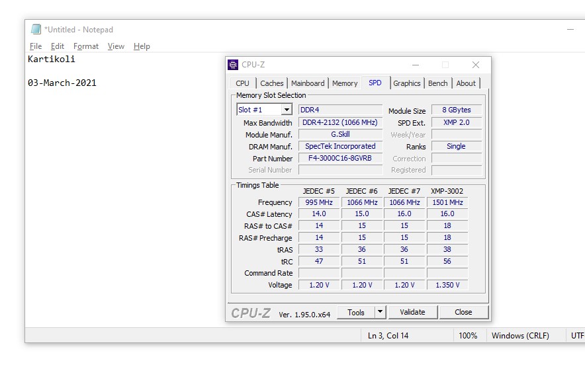Go to the Memory tab
Viewport: 585px width, 392px height.
pyautogui.click(x=345, y=83)
